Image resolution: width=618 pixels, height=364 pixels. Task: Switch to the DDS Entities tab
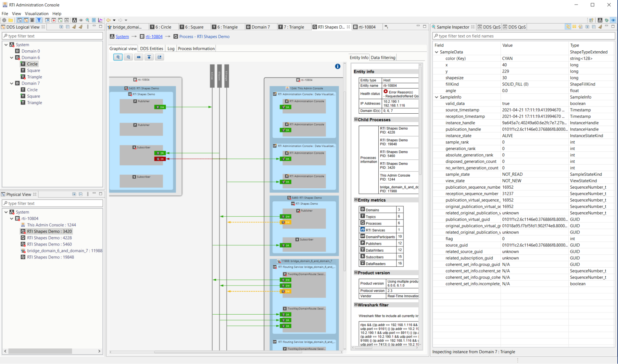(151, 48)
